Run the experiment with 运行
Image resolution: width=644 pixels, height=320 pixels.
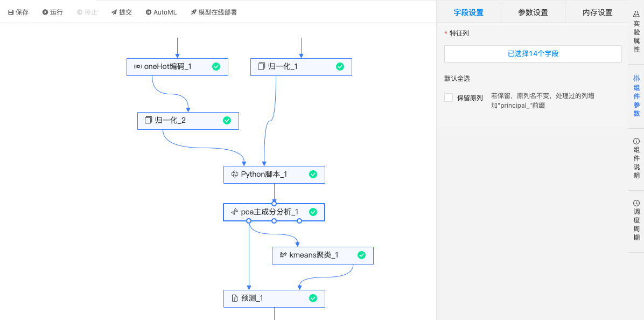[x=53, y=12]
